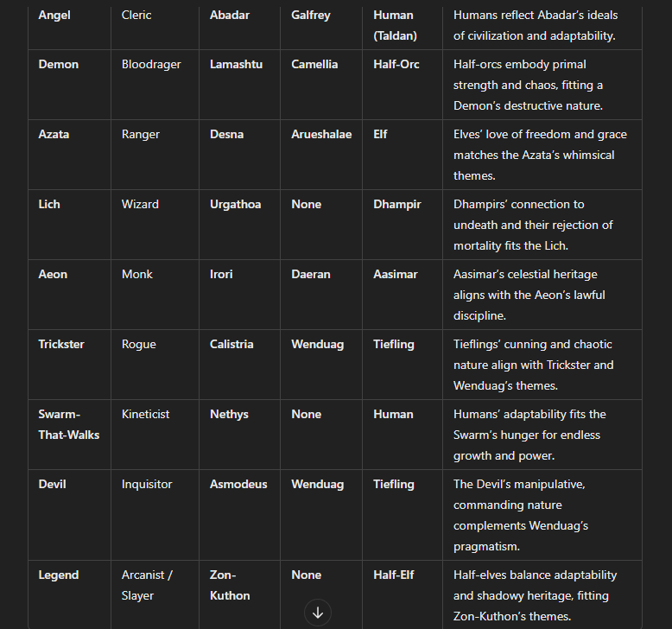Click the scroll-to-bottom arrow button

(x=317, y=613)
